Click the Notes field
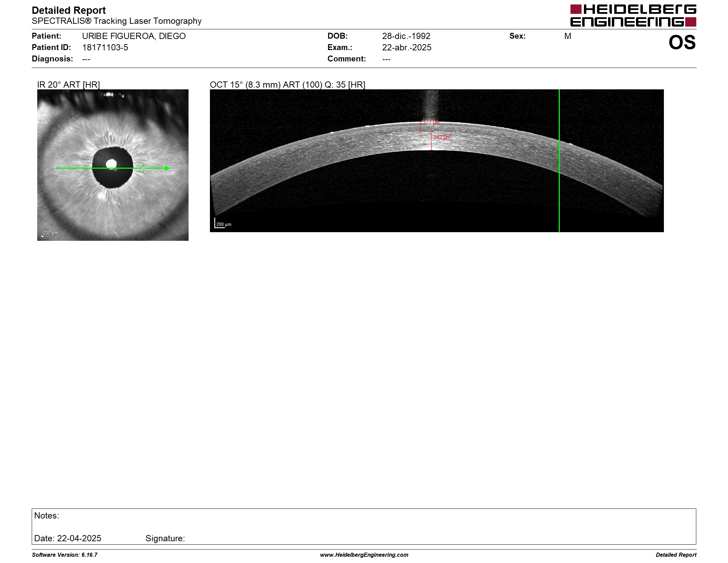Viewport: 728px width, 563px height. pyautogui.click(x=364, y=526)
